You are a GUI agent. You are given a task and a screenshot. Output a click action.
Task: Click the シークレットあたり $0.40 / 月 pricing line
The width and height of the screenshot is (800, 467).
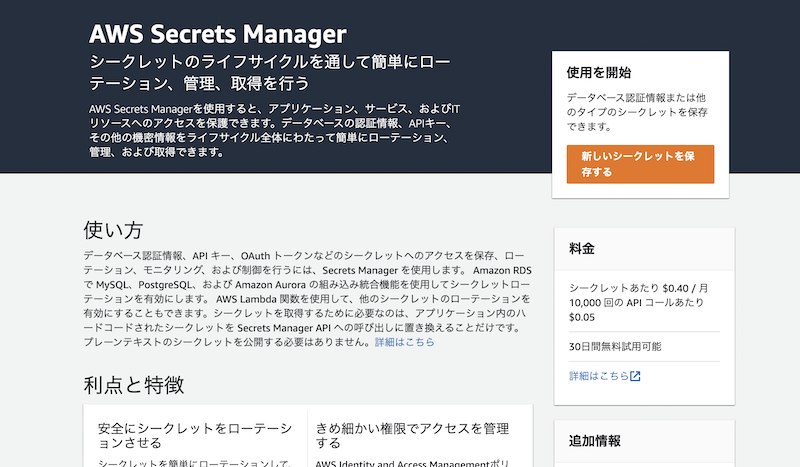(639, 288)
